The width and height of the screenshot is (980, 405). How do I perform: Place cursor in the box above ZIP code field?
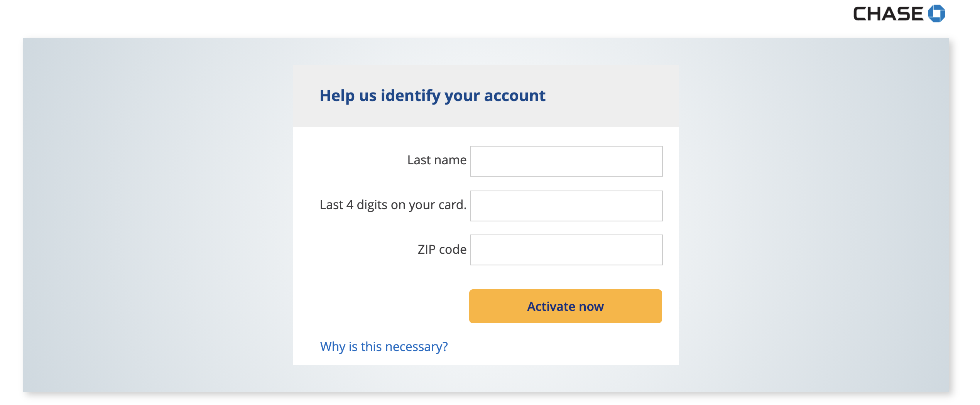566,206
